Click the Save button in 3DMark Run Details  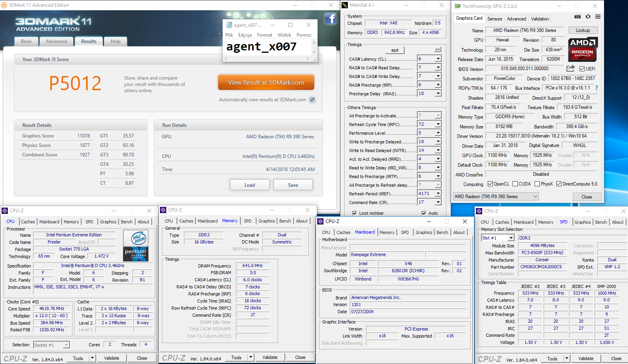click(x=293, y=185)
